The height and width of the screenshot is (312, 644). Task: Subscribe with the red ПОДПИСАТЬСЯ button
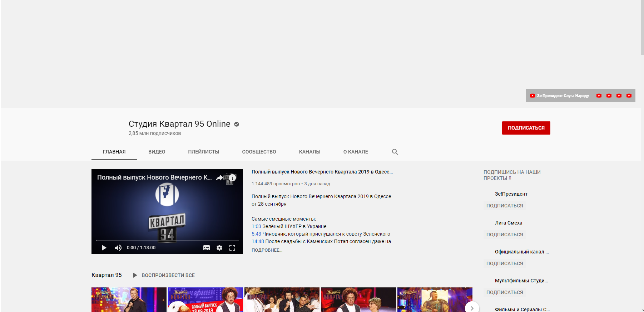(x=526, y=128)
